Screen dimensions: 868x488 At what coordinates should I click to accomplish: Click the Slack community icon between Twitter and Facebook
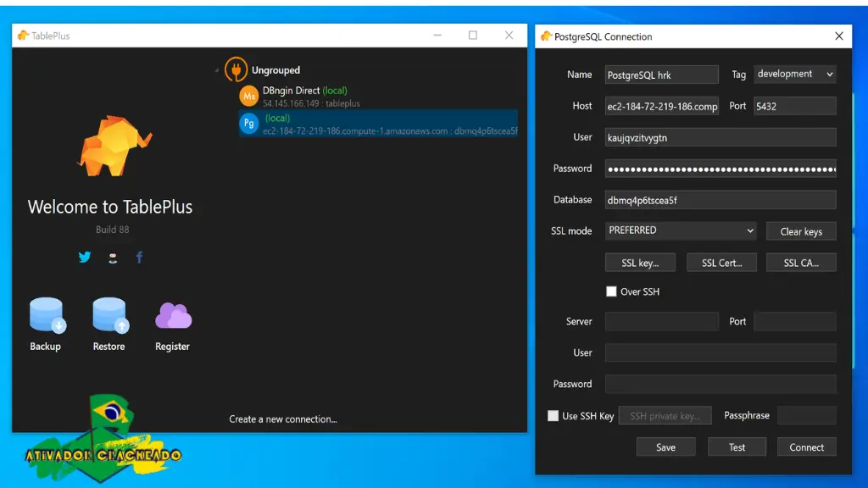(x=113, y=258)
